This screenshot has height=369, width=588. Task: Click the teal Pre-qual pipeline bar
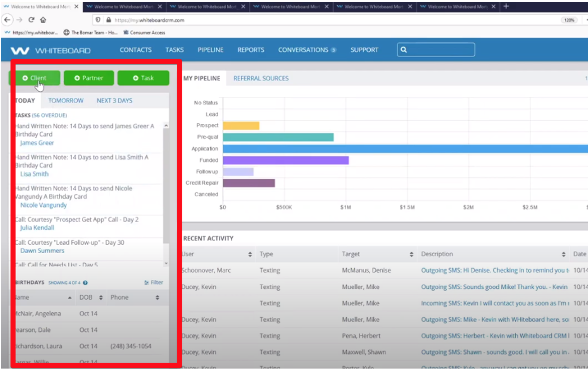point(278,137)
